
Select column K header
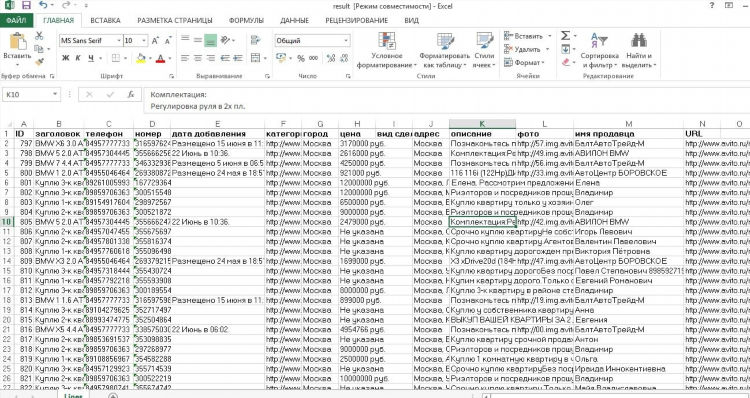coord(482,124)
